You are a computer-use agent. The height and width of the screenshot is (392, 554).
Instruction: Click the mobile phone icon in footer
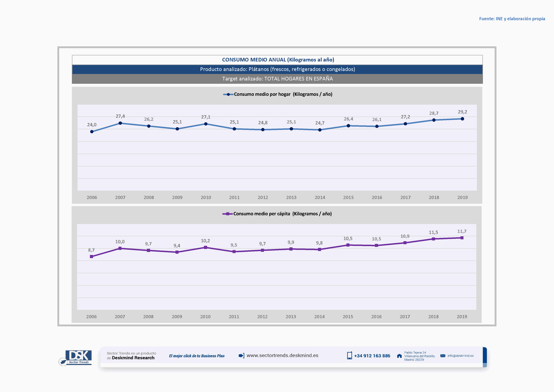tap(349, 355)
